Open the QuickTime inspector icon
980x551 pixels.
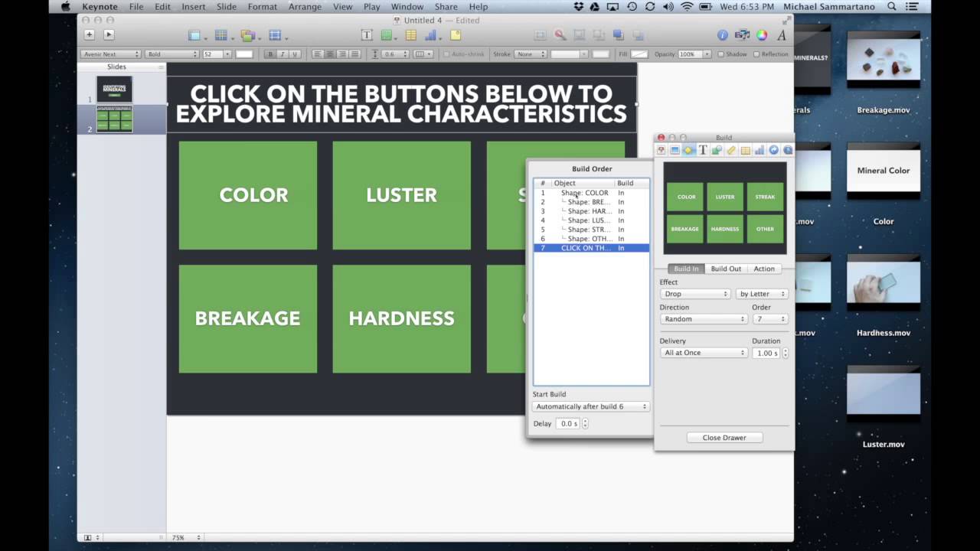coord(788,150)
